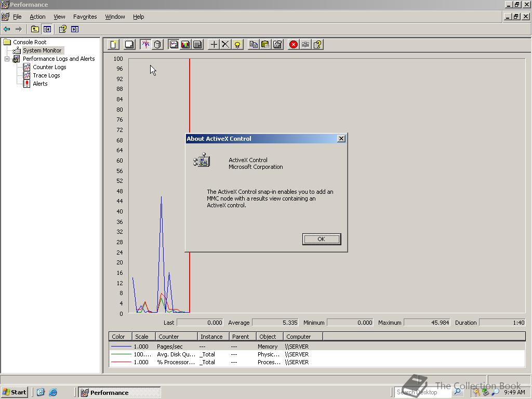Launch Internet Explorer from quick launch
532x399 pixels.
[x=53, y=392]
